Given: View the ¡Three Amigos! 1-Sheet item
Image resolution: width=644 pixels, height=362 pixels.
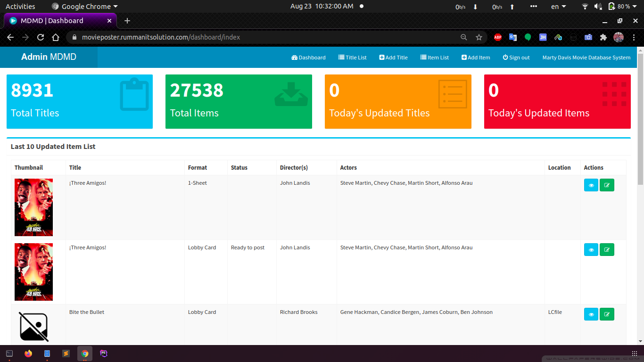Looking at the screenshot, I should [591, 185].
